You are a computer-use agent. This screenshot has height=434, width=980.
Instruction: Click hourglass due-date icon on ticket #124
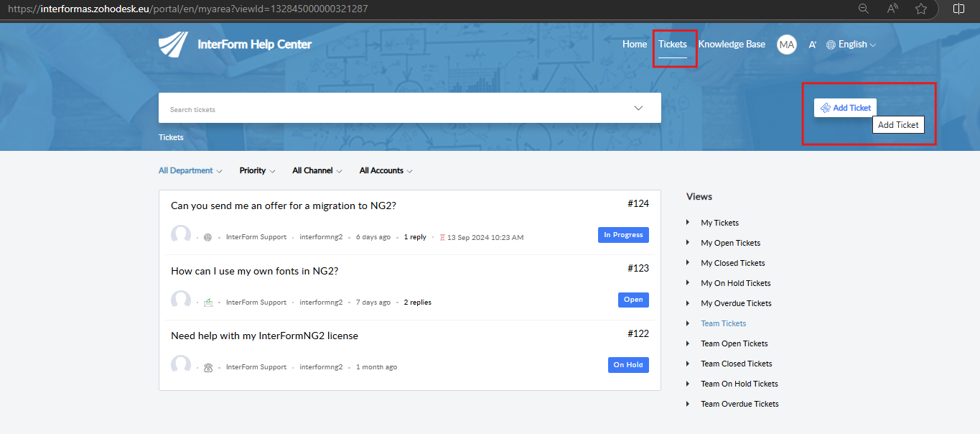pyautogui.click(x=442, y=237)
